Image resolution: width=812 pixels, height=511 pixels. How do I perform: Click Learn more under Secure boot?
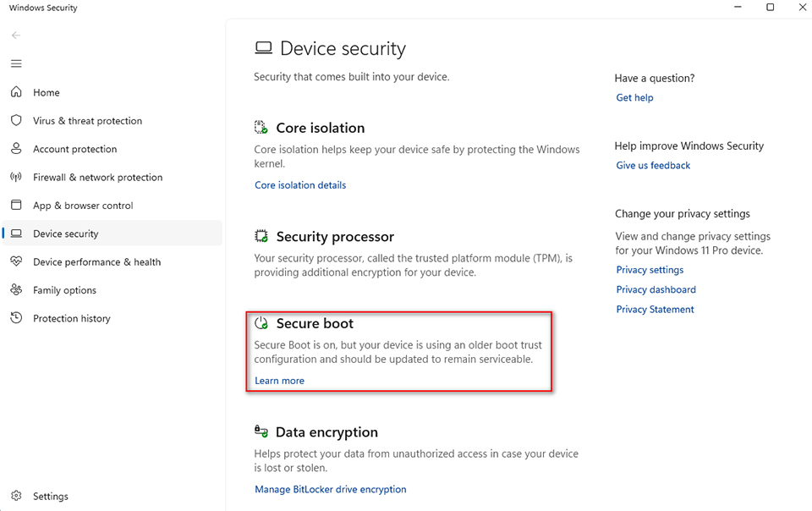click(x=280, y=381)
